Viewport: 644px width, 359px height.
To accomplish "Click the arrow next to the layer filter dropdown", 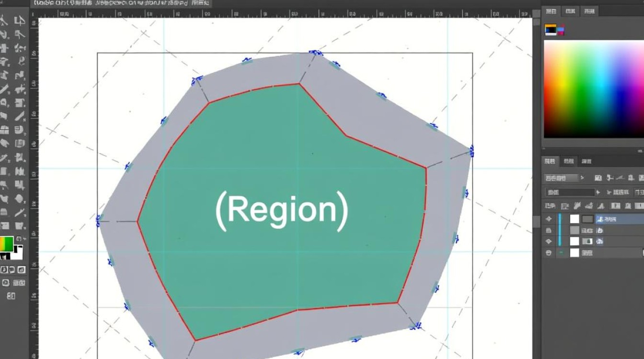I will (x=583, y=178).
